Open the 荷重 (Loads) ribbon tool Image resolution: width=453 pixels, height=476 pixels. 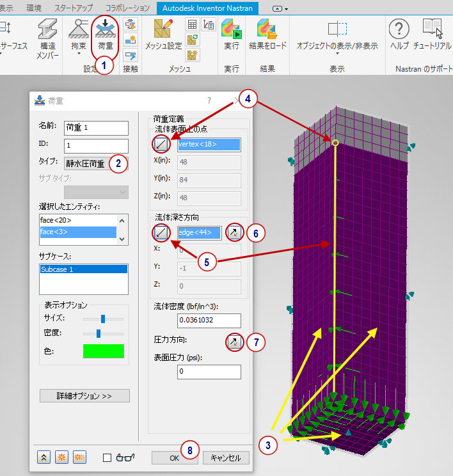pyautogui.click(x=105, y=35)
